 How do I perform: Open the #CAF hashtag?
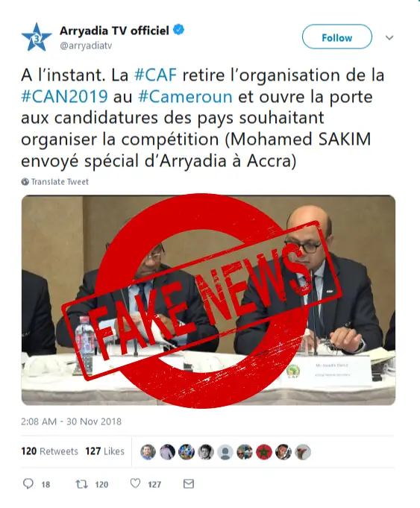click(x=156, y=75)
